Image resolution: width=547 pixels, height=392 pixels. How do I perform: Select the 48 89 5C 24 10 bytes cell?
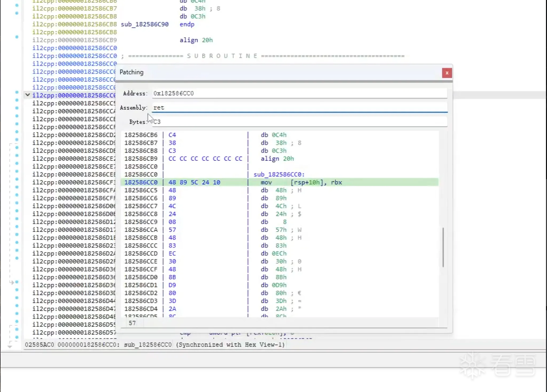click(194, 182)
